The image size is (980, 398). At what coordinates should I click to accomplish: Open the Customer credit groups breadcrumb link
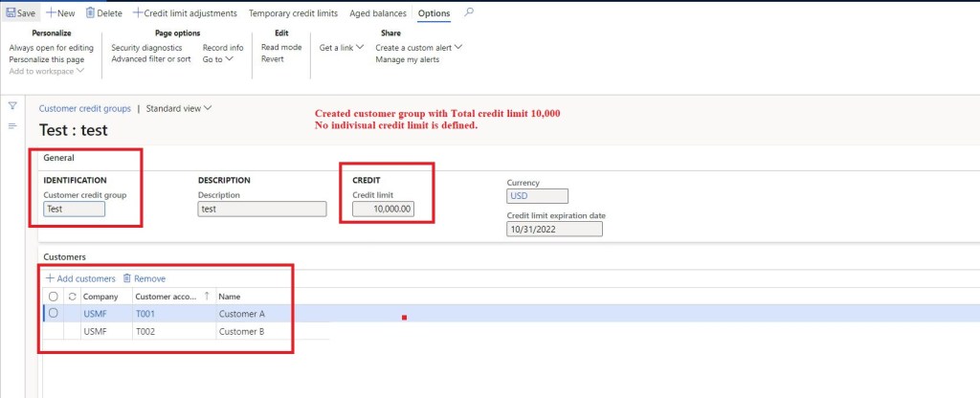(x=91, y=109)
